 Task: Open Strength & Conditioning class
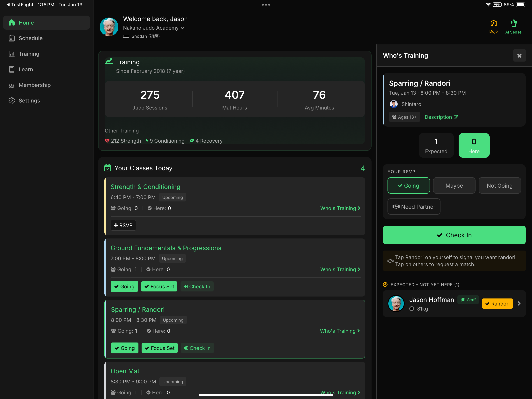[145, 187]
